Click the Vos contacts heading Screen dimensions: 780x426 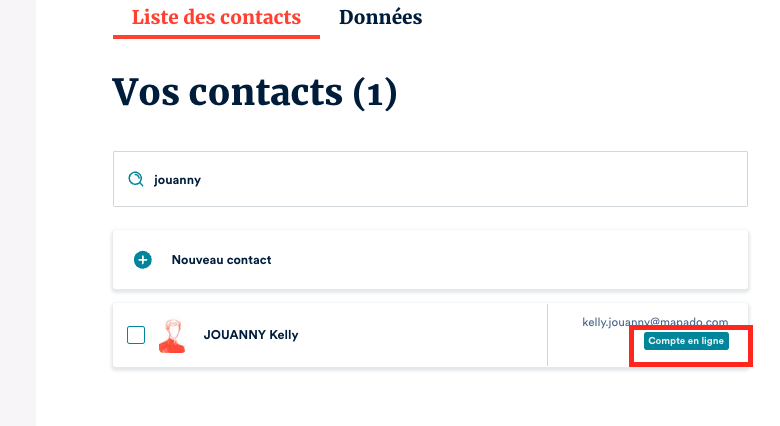[226, 92]
